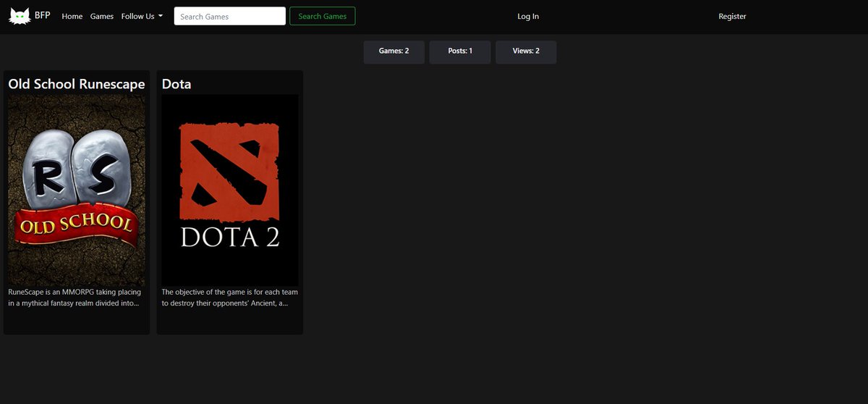868x404 pixels.
Task: Click the green Search Games button
Action: click(x=323, y=16)
